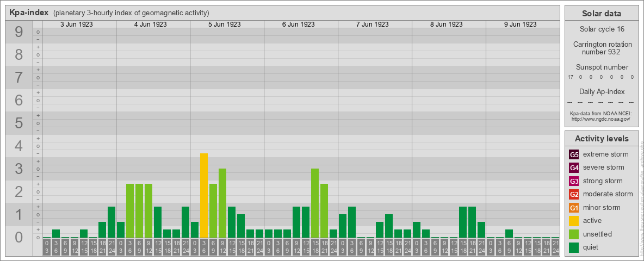Click the 3-6h unsettled bar on 4 Jun
This screenshot has width=644, height=261.
(x=130, y=210)
